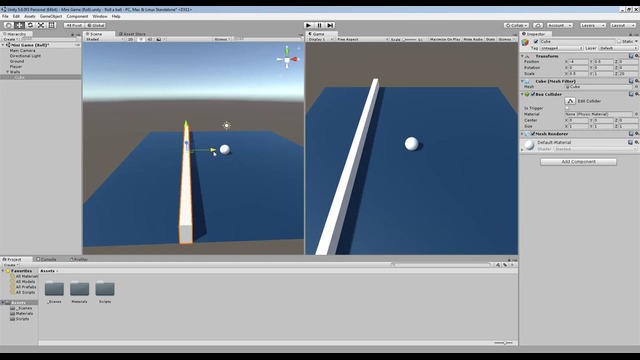Open the Materials folder thumbnail
Image resolution: width=640 pixels, height=360 pixels.
(80, 289)
